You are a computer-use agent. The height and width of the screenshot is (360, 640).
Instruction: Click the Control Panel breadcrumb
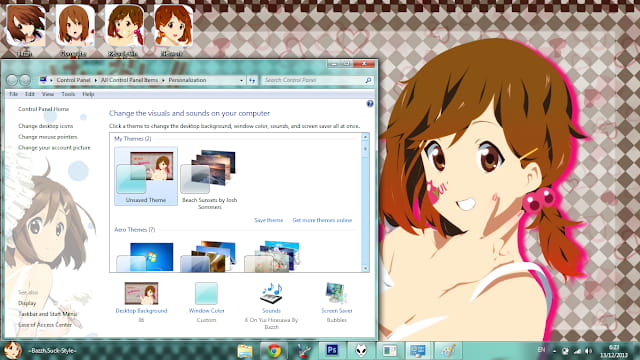coord(73,80)
